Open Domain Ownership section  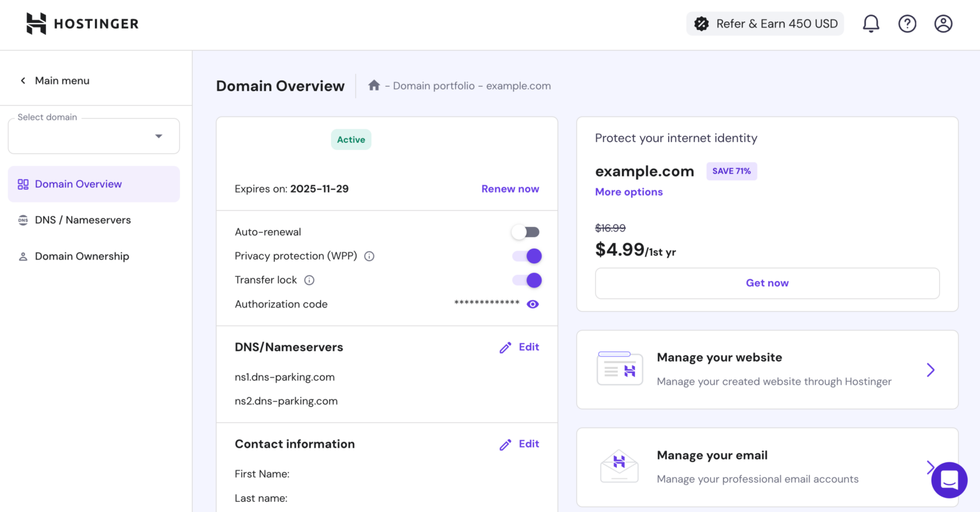[82, 256]
